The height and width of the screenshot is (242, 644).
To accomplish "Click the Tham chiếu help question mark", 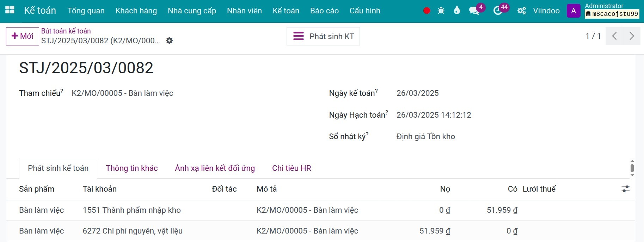I will (62, 91).
